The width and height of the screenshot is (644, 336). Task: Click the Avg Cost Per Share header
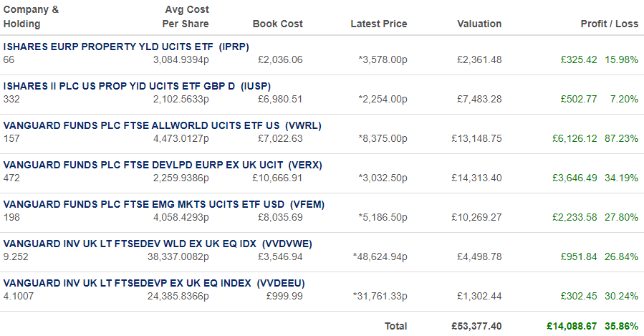[186, 17]
